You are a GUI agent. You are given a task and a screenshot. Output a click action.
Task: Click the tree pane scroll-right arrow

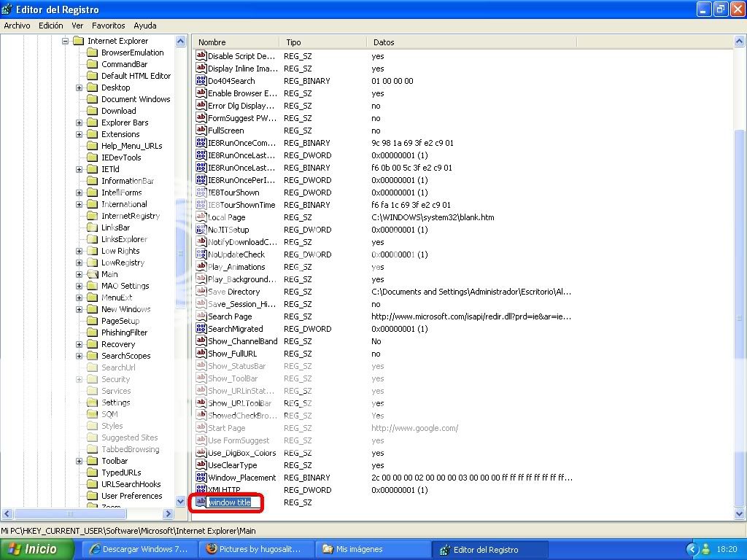[168, 514]
